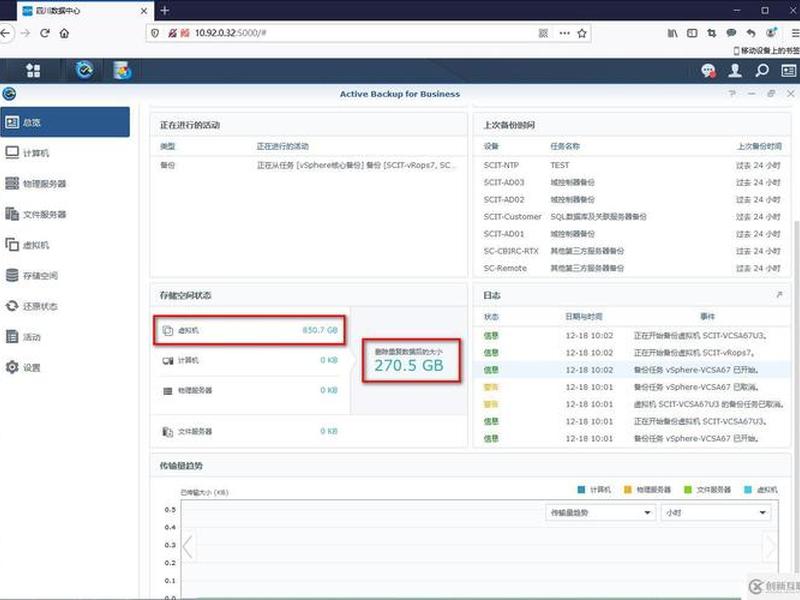Click the Active Backup logo in window header

point(9,94)
